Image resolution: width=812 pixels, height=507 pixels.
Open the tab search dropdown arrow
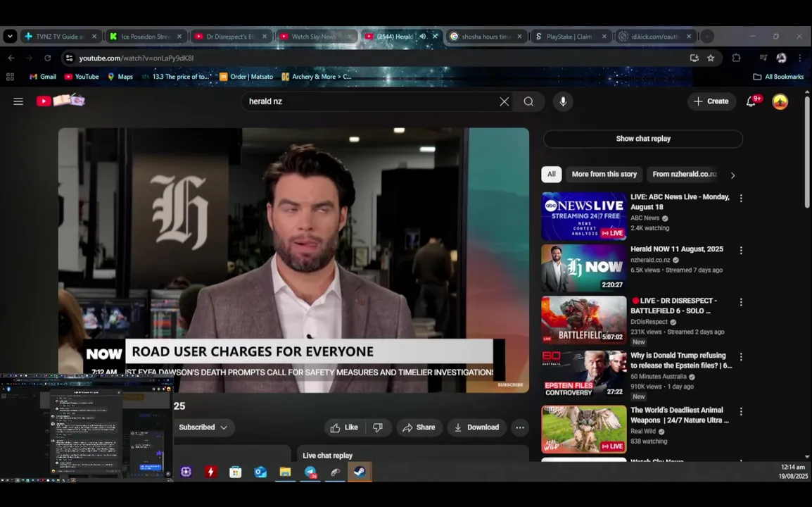10,37
